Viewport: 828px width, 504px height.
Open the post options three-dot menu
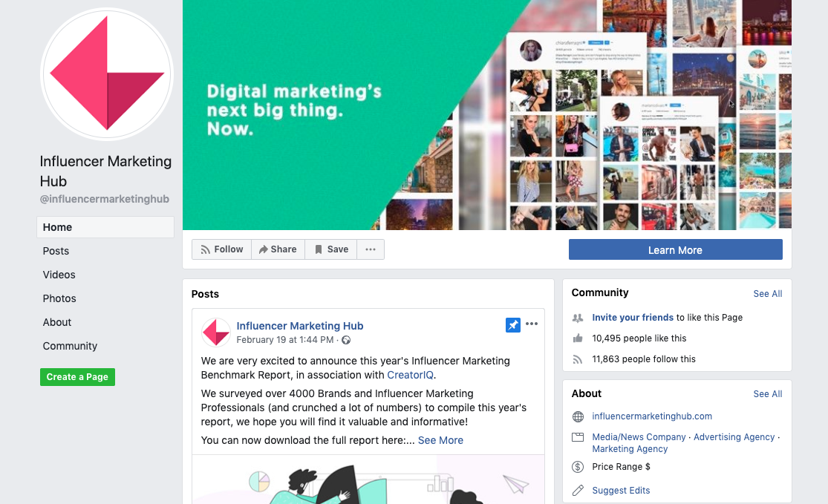[532, 324]
